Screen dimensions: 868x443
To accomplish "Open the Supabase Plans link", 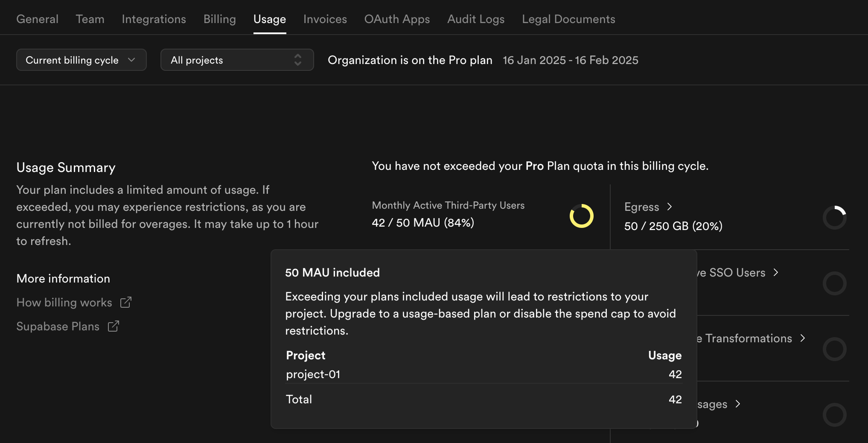I will (x=58, y=326).
